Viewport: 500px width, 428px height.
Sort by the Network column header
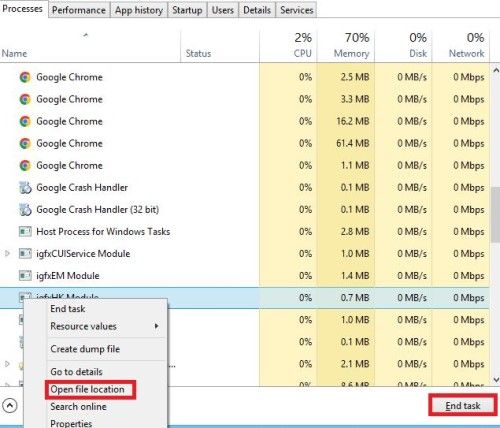click(x=461, y=47)
